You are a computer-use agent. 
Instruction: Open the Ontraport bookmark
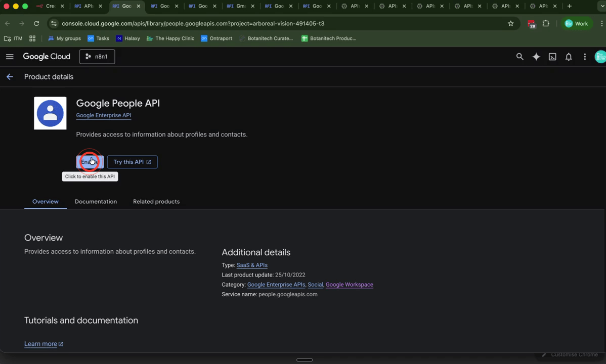point(217,38)
